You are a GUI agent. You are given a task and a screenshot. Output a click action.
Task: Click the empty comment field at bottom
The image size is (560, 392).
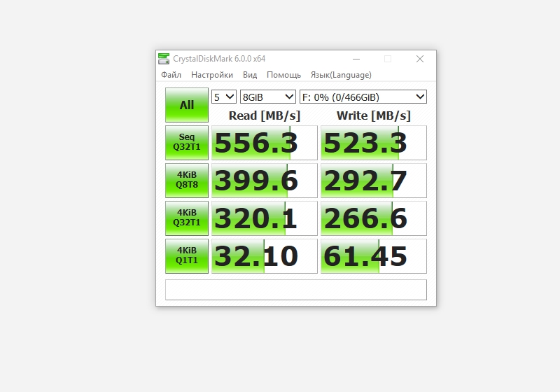pos(296,290)
